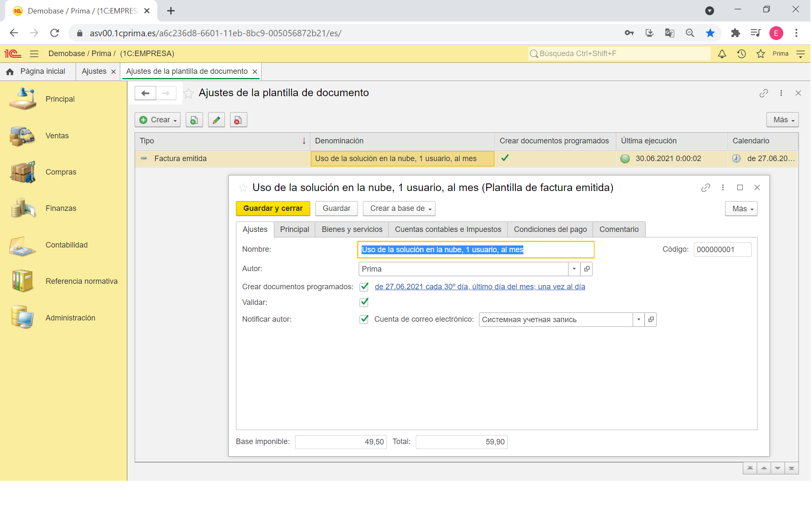Click the Guardar y cerrar button
Image resolution: width=812 pixels, height=506 pixels.
(273, 209)
